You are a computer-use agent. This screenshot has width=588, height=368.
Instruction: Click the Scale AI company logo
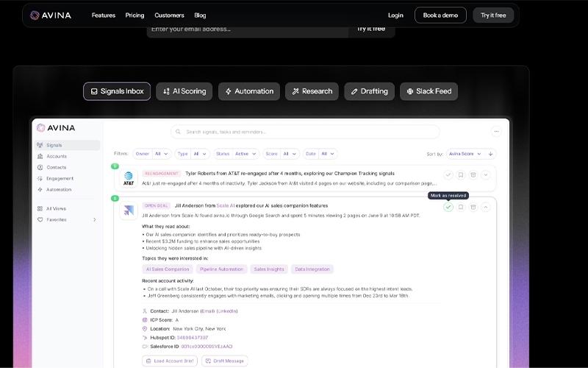pyautogui.click(x=128, y=210)
